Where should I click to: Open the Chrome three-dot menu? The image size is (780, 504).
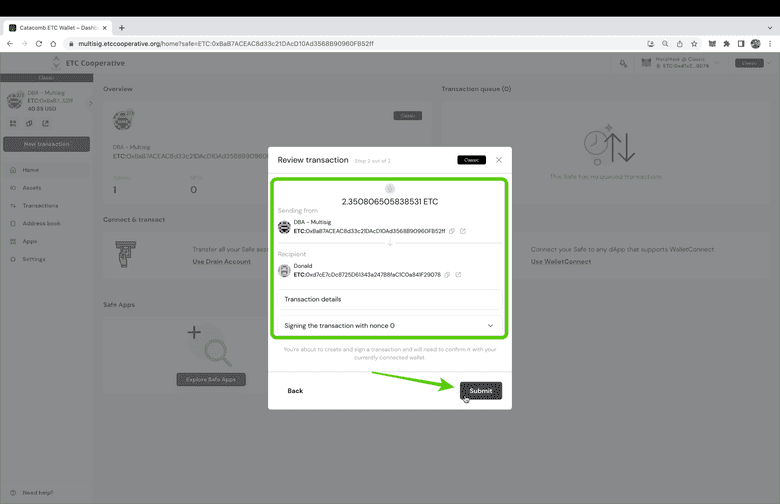[768, 44]
